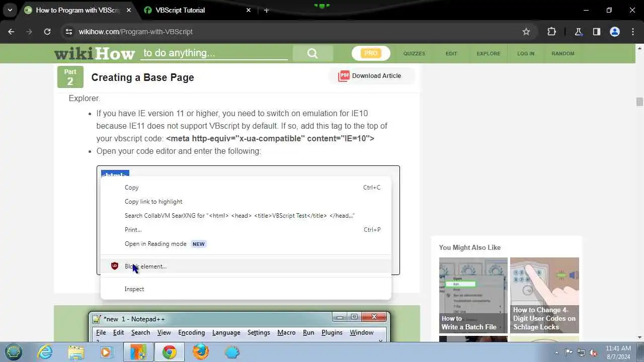Open the Chrome three-dot menu

click(x=633, y=32)
